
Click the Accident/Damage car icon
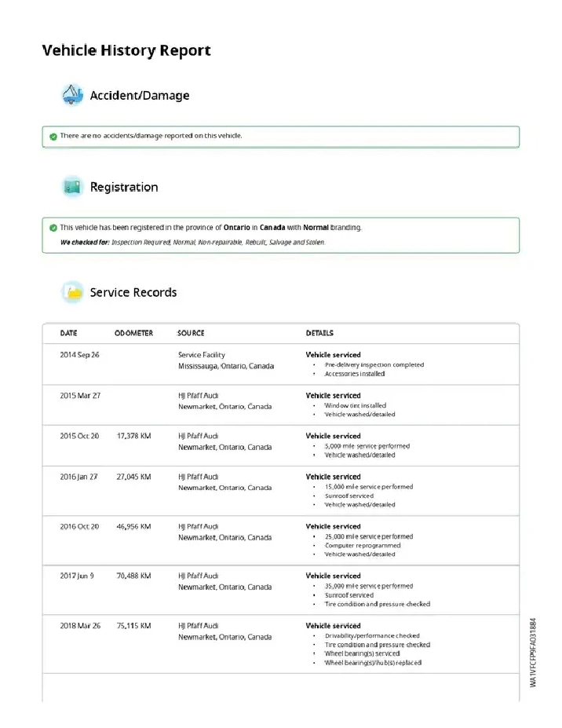pyautogui.click(x=72, y=96)
